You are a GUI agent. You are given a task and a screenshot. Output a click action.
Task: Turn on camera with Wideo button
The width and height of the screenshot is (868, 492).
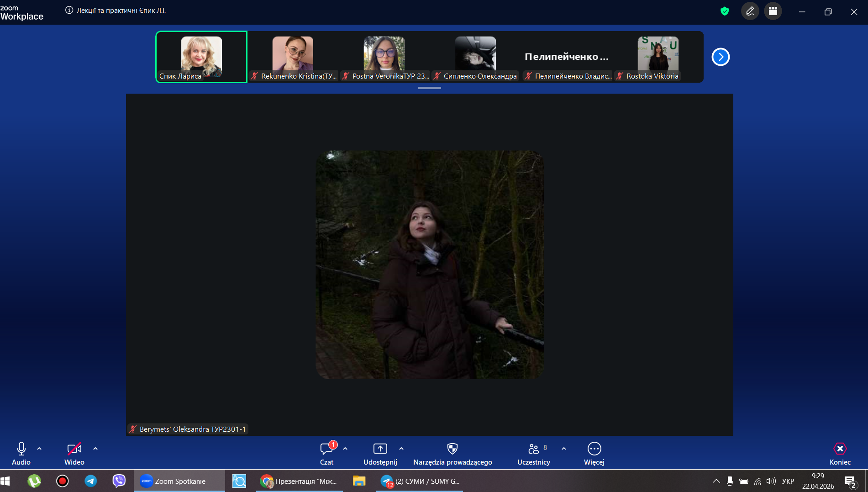74,450
